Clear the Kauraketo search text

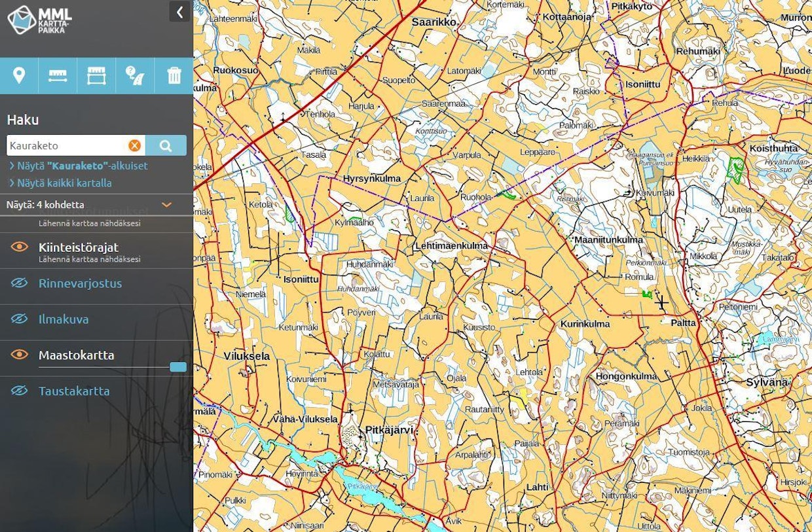pos(134,146)
